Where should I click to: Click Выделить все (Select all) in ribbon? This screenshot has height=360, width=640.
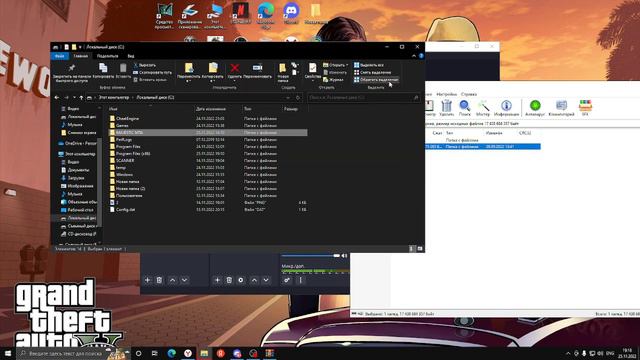click(x=369, y=65)
